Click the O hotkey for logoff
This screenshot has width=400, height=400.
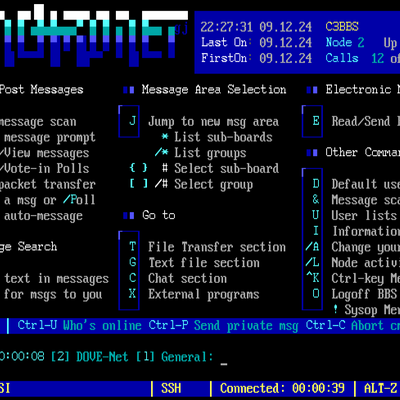point(316,294)
